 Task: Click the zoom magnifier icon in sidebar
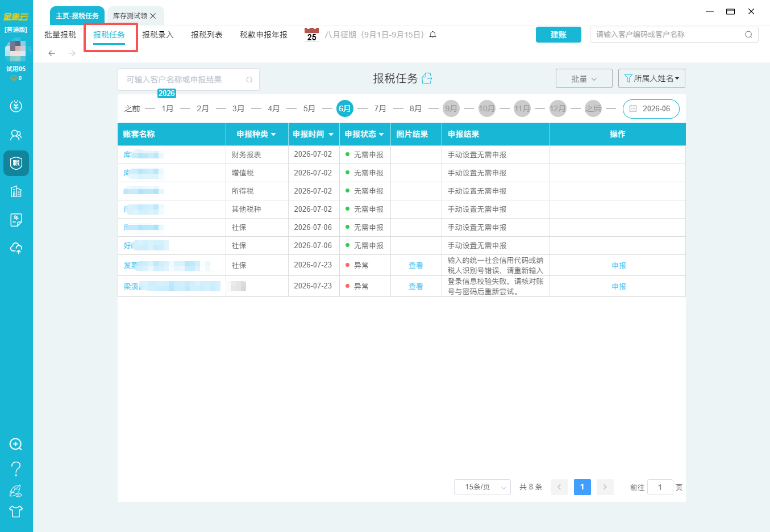pyautogui.click(x=16, y=444)
